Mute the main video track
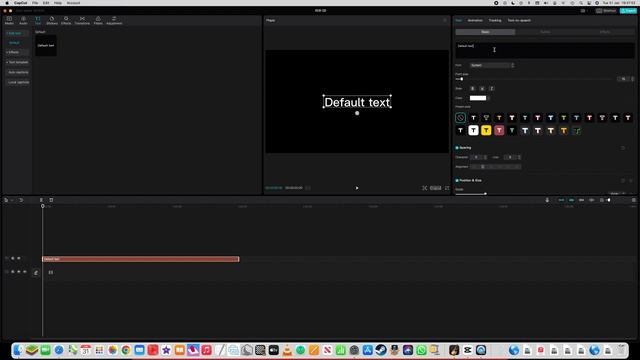 (x=25, y=272)
